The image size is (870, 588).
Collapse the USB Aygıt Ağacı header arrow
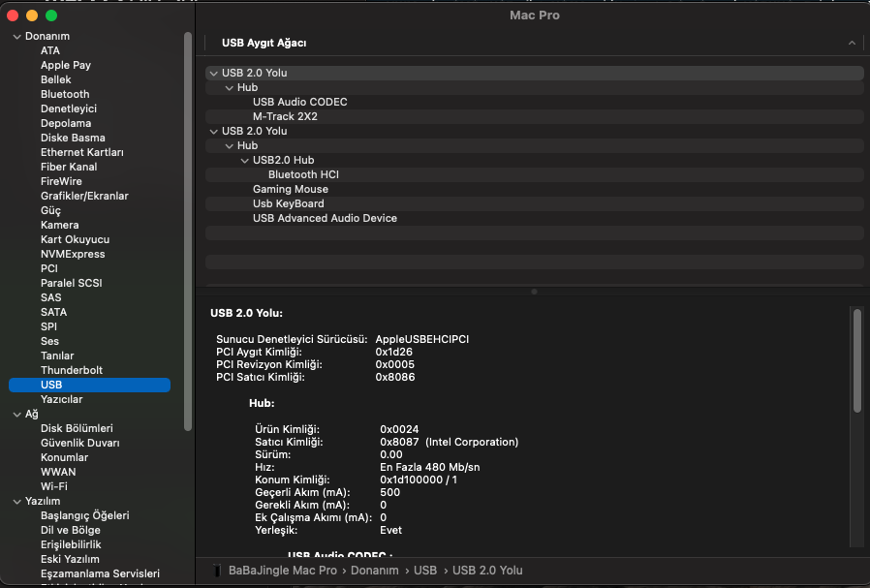pos(852,44)
